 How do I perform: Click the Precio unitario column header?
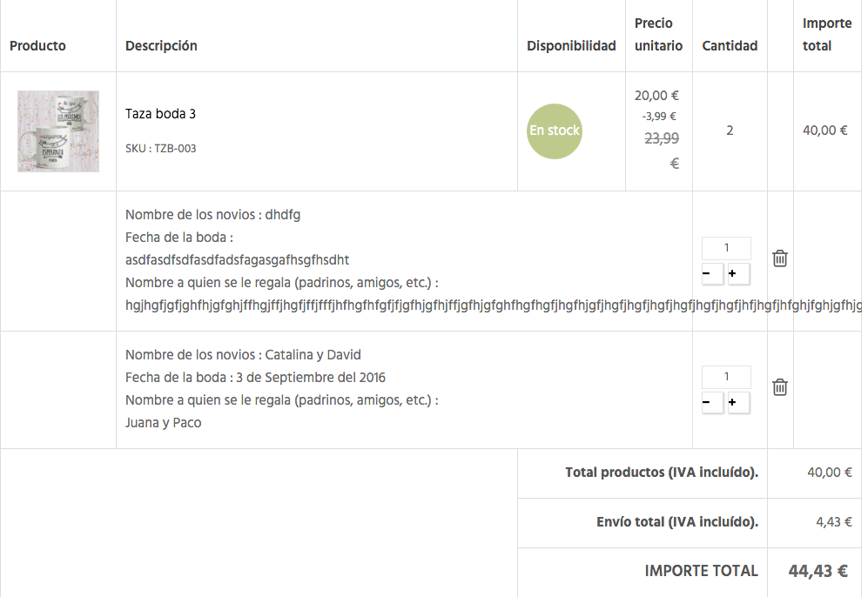click(658, 35)
